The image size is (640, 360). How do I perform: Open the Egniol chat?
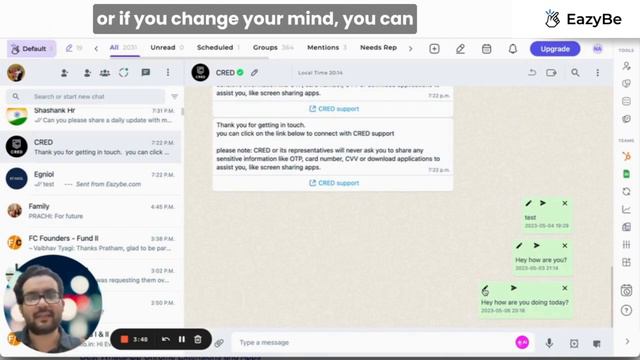pos(91,179)
